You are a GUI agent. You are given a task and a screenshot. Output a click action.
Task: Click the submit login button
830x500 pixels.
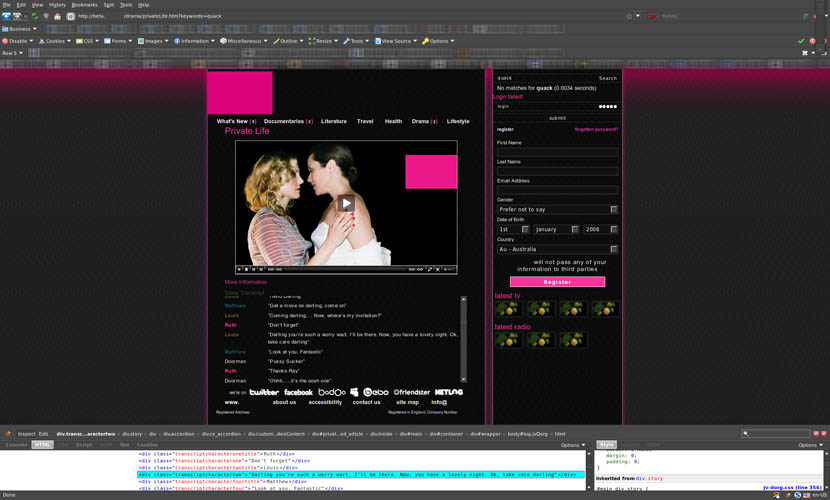click(557, 118)
